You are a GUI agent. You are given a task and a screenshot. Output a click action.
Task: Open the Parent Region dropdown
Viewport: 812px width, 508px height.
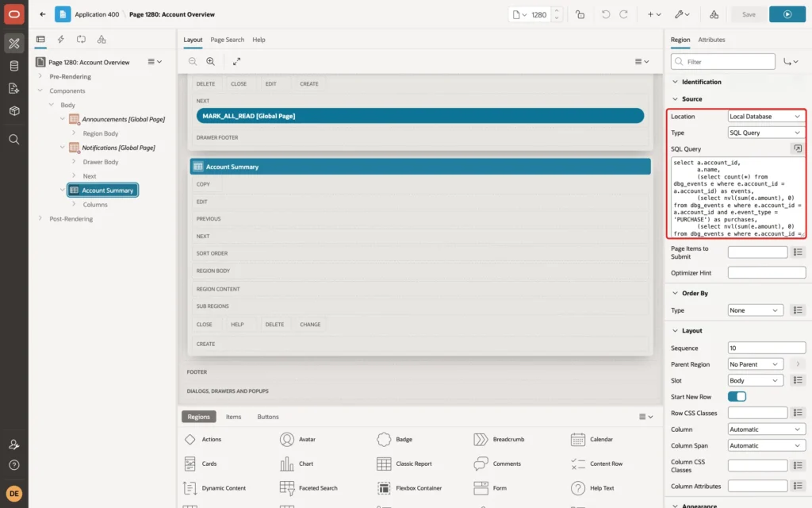pyautogui.click(x=755, y=364)
